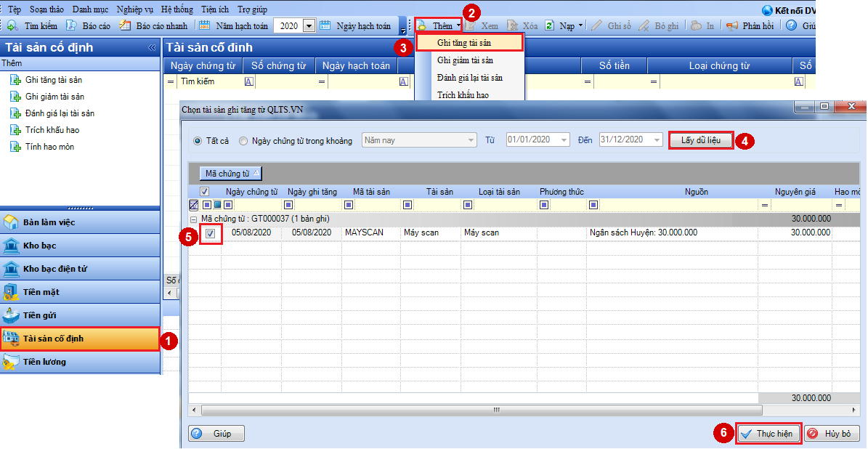This screenshot has width=868, height=449.
Task: Click the dialog horizontal scrollbar thumb
Action: (x=482, y=410)
